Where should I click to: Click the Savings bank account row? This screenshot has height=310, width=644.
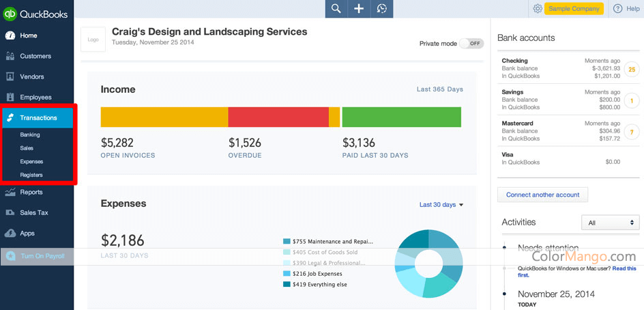tap(568, 100)
